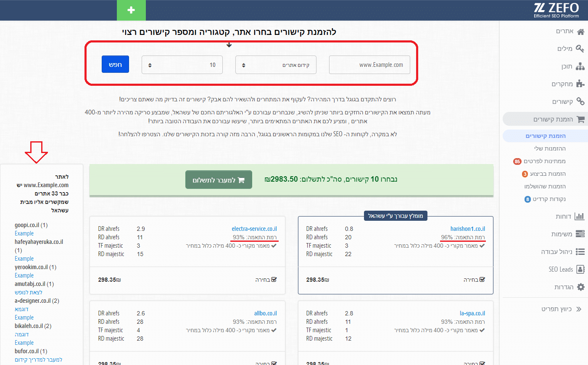Click the red 85 badge beside ממתינות לפרטים
Screen dimensions: 588x365
tap(517, 161)
